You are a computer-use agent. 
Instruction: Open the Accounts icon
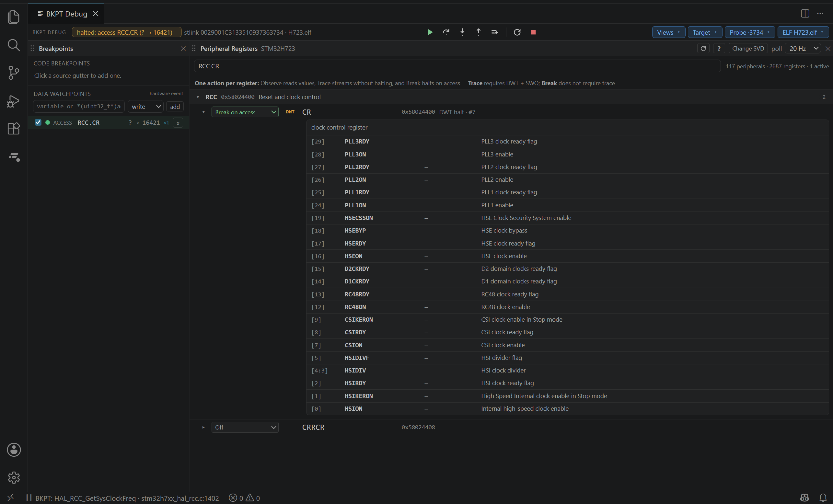point(14,450)
